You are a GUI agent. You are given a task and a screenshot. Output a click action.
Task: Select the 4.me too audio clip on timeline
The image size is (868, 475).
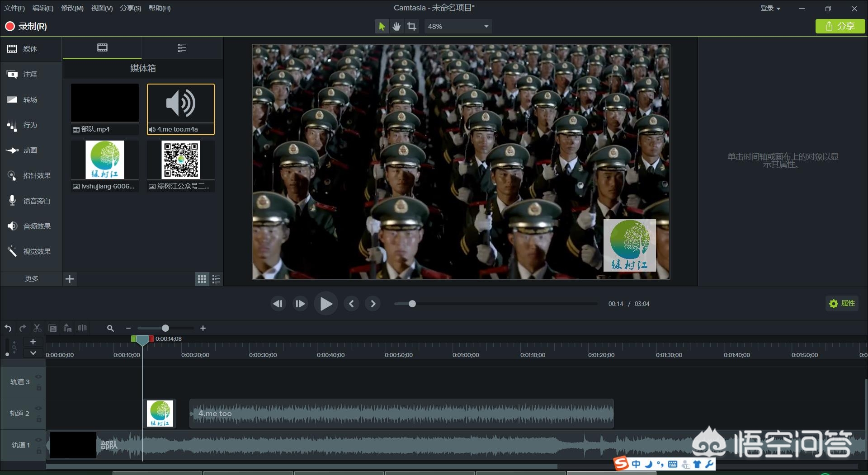(401, 414)
